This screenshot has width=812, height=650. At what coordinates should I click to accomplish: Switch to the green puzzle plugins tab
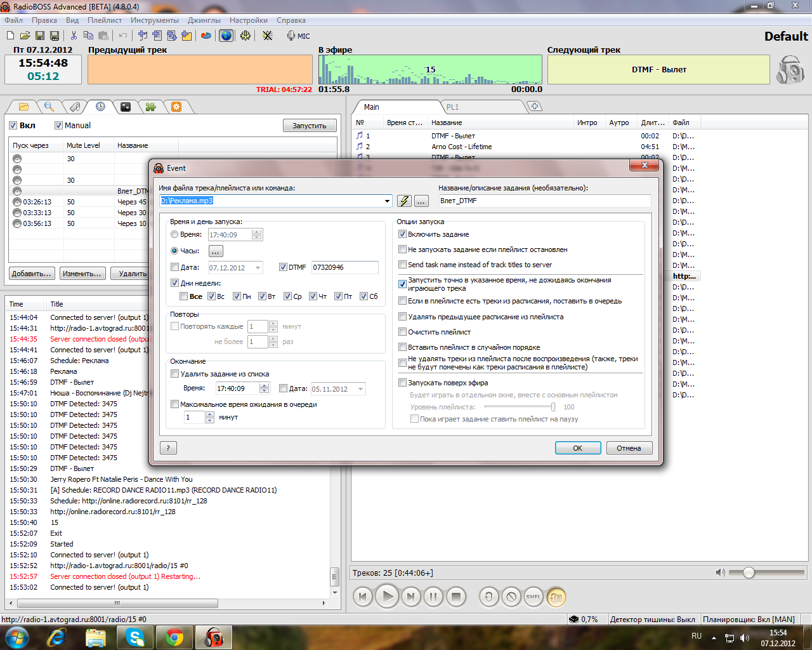pyautogui.click(x=151, y=107)
